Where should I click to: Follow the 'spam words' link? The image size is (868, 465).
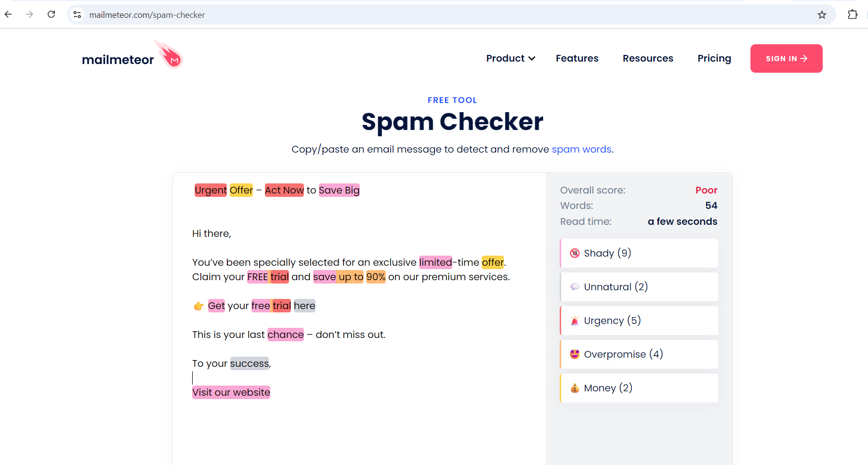tap(581, 149)
